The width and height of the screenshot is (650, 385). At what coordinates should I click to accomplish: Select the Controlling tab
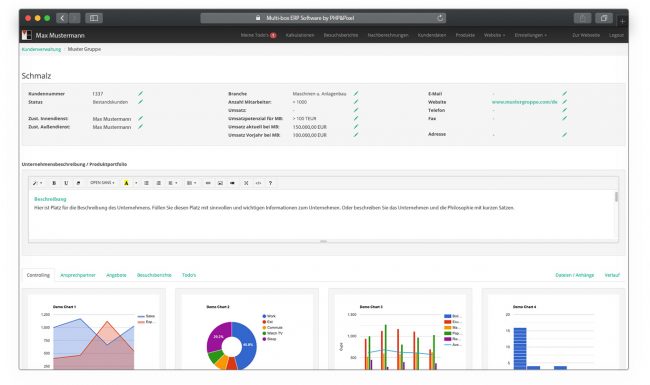coord(38,275)
